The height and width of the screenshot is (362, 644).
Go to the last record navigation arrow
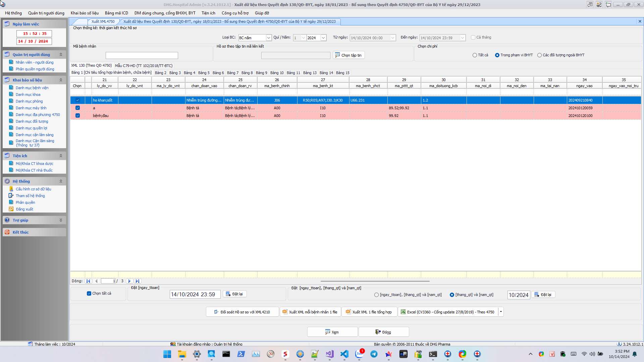click(x=138, y=281)
